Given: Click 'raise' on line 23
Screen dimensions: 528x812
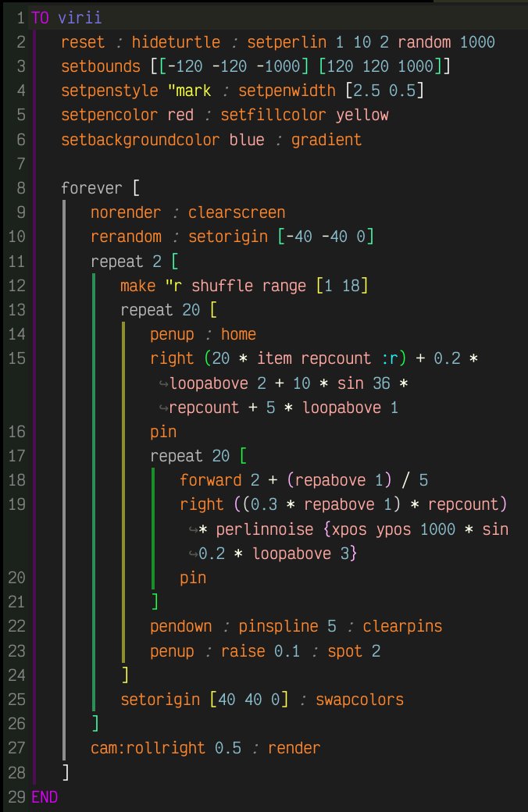Looking at the screenshot, I should pos(242,651).
